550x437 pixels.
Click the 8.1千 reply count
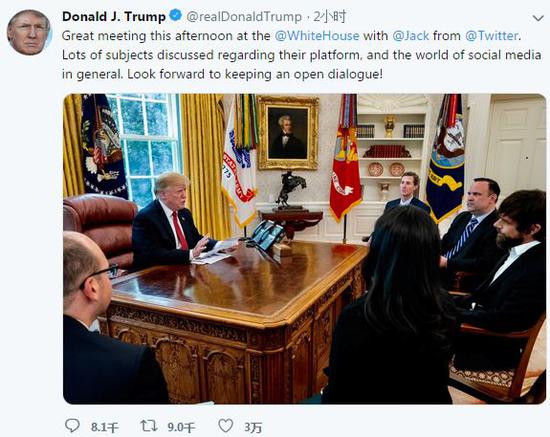(x=105, y=427)
